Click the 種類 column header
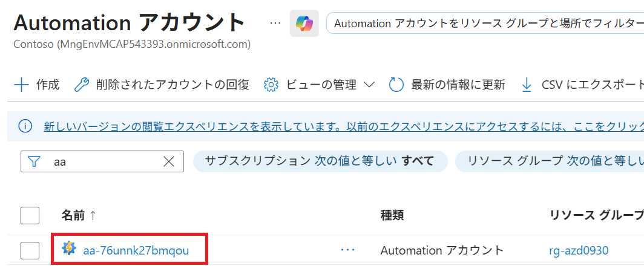Screen dimensions: 644x266 coord(392,215)
